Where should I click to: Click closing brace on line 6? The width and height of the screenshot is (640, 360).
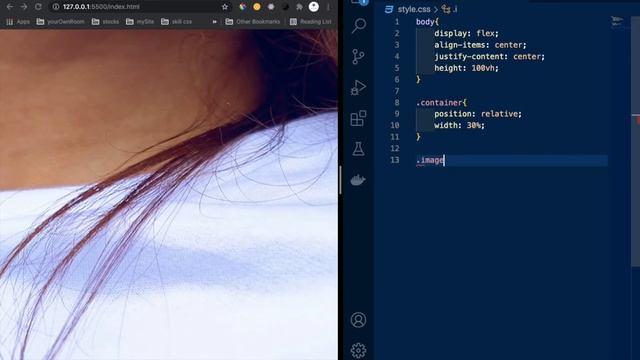point(418,80)
